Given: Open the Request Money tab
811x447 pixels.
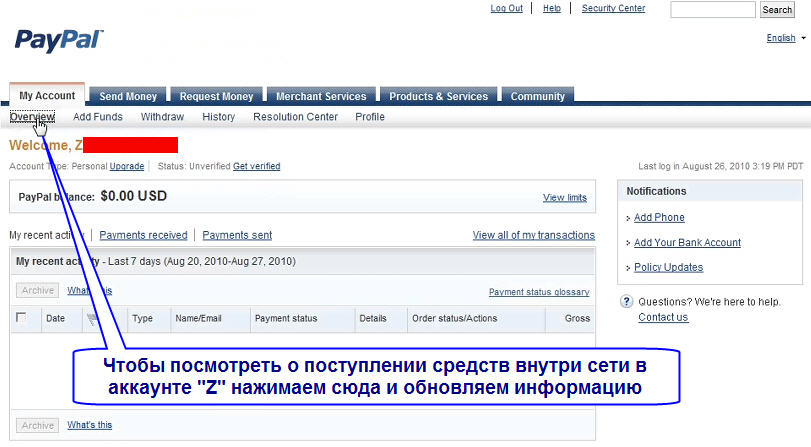Looking at the screenshot, I should 216,96.
